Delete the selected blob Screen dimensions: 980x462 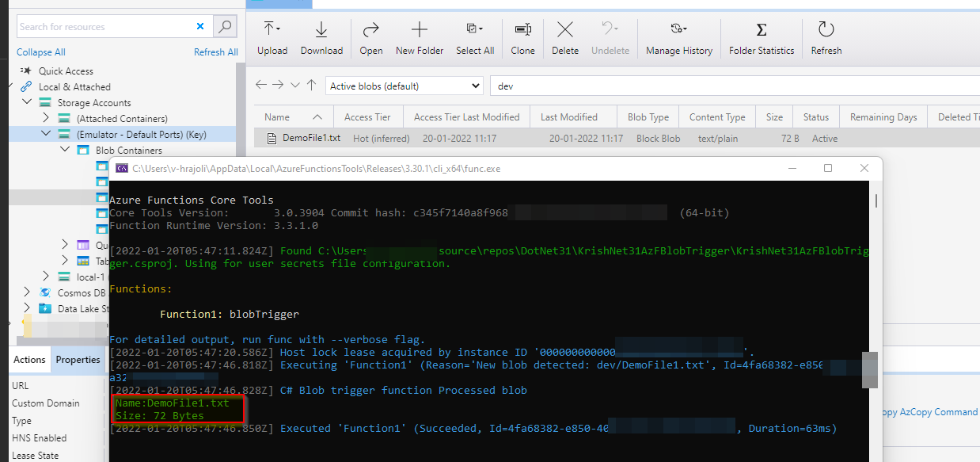[565, 39]
